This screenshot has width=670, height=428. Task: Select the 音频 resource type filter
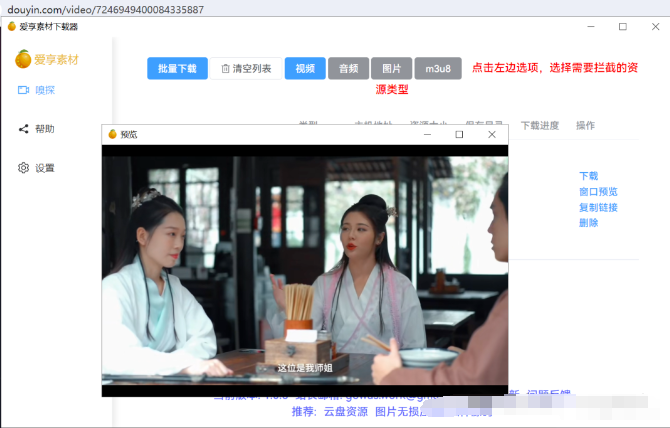(348, 68)
